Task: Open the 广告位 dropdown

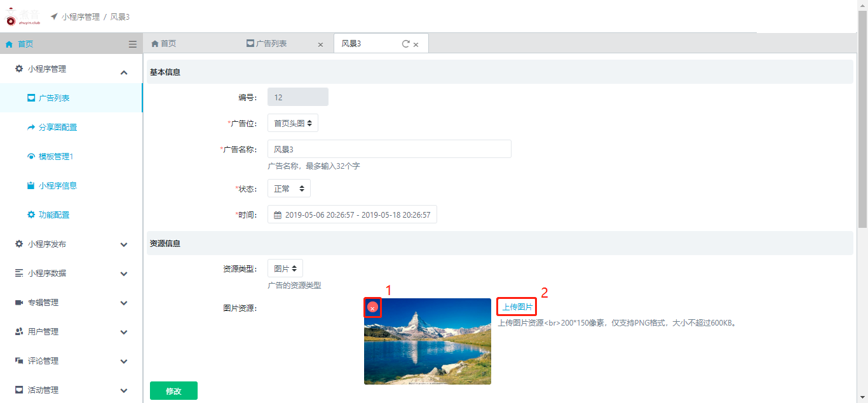Action: [292, 123]
